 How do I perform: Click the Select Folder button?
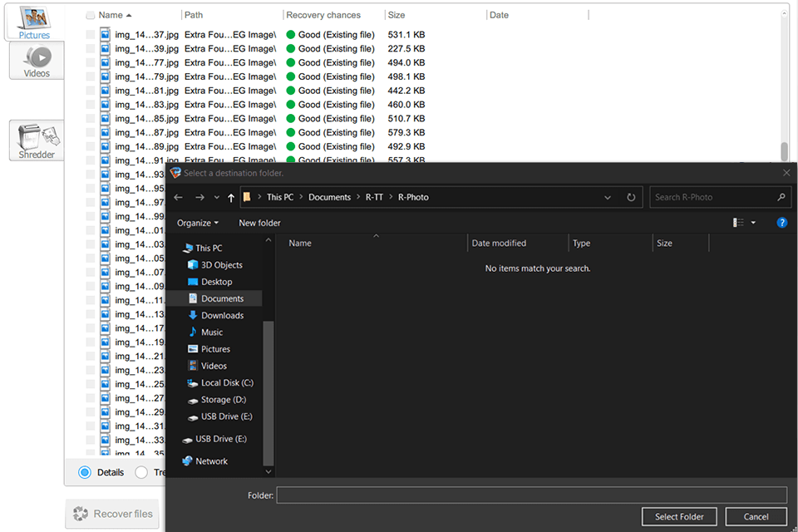tap(679, 517)
